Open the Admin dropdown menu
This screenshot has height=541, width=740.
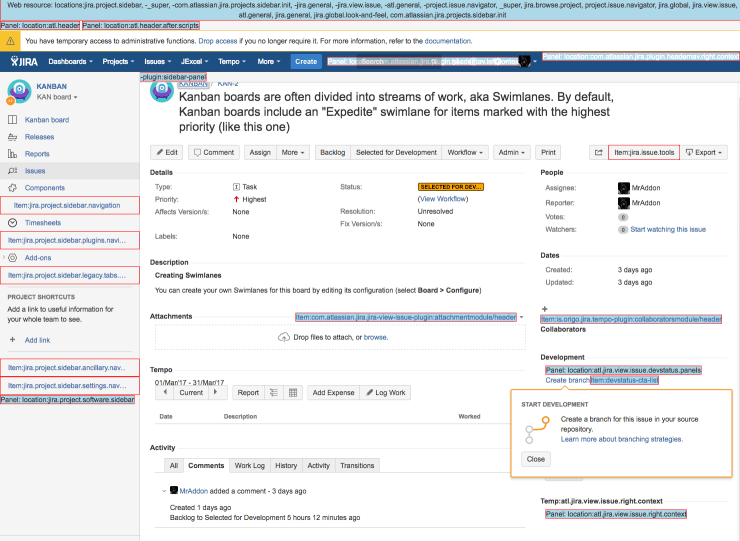pyautogui.click(x=511, y=153)
